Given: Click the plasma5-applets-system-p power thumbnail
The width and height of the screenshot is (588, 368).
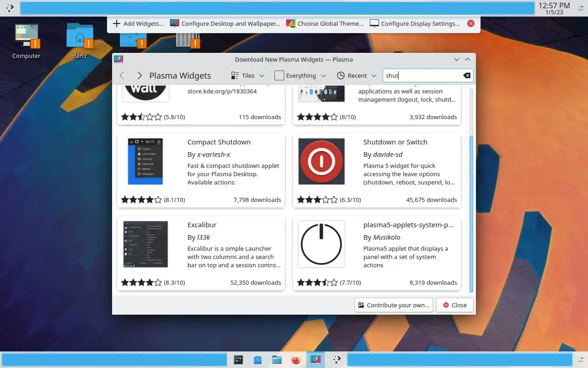Looking at the screenshot, I should point(322,244).
